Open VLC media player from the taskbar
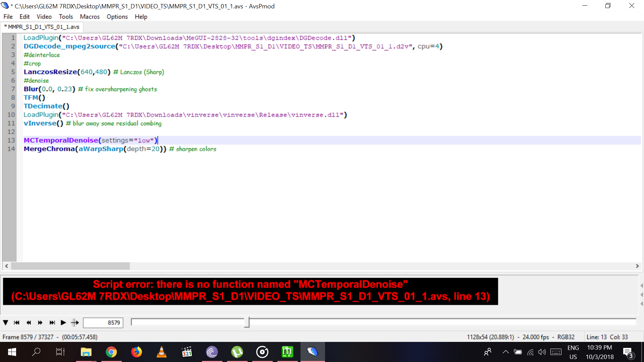This screenshot has width=644, height=362. click(161, 352)
